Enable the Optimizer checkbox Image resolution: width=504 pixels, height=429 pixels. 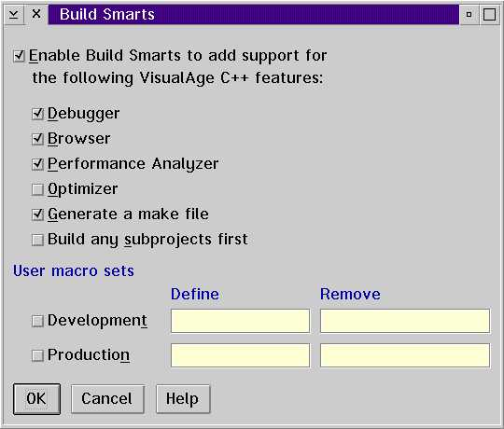tap(37, 189)
